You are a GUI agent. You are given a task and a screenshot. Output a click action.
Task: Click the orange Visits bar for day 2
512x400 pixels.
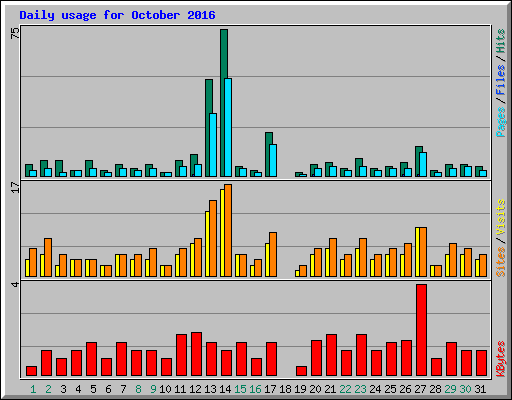(48, 257)
